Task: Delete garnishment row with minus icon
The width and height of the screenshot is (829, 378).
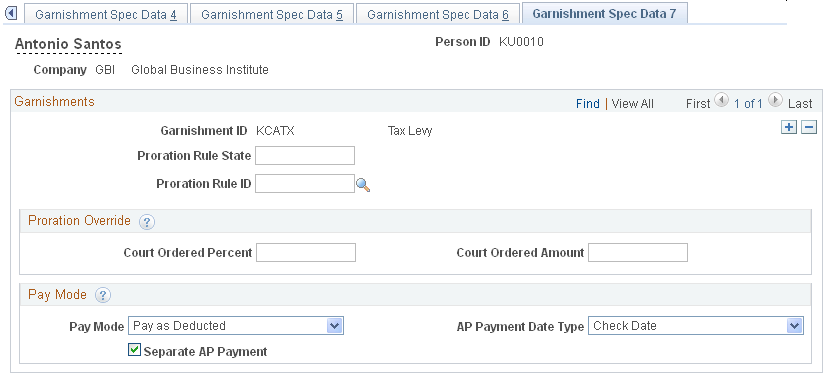Action: pyautogui.click(x=809, y=127)
